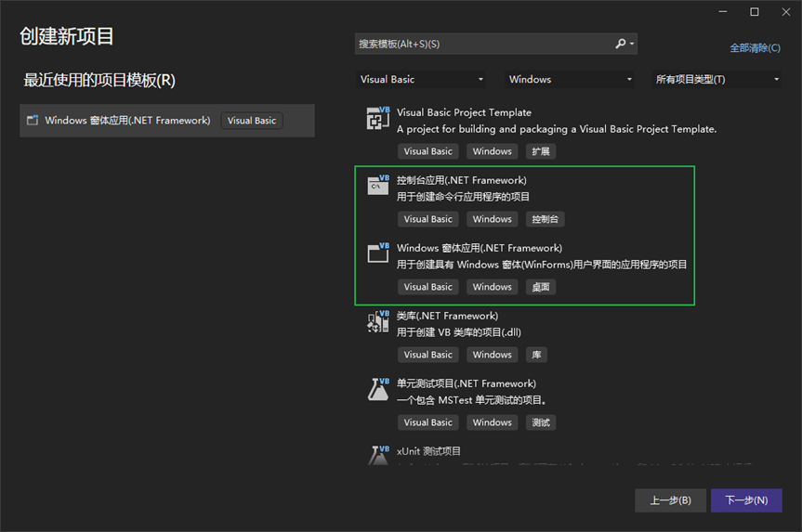Click the Visual Basic Project Template icon
Image resolution: width=802 pixels, height=532 pixels.
[x=378, y=118]
